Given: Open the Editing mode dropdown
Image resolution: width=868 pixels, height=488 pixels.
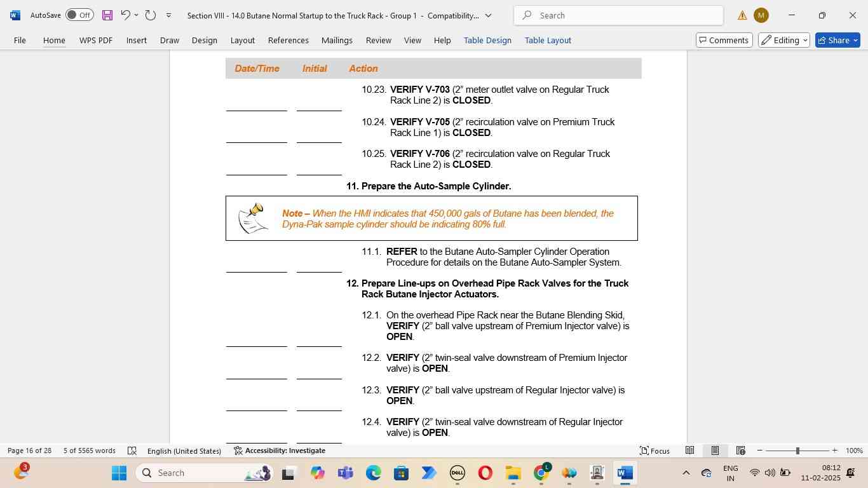Looking at the screenshot, I should coord(784,40).
